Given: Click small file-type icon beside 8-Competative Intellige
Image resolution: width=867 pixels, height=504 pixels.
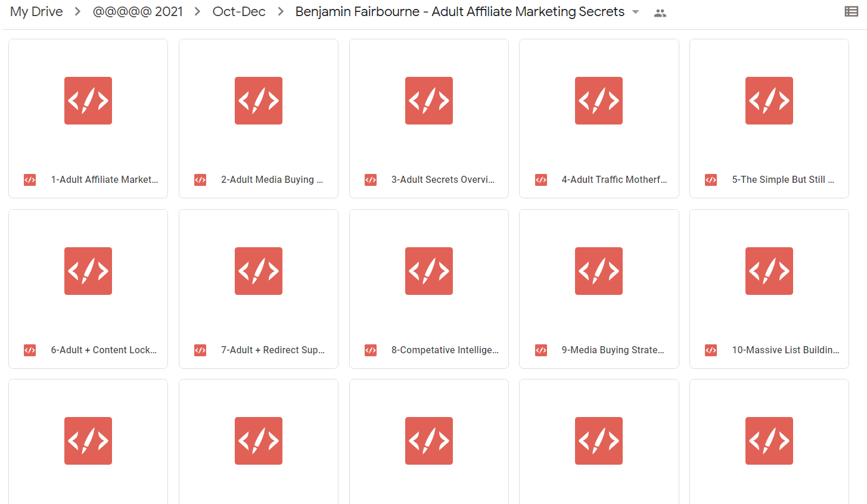Looking at the screenshot, I should tap(371, 350).
